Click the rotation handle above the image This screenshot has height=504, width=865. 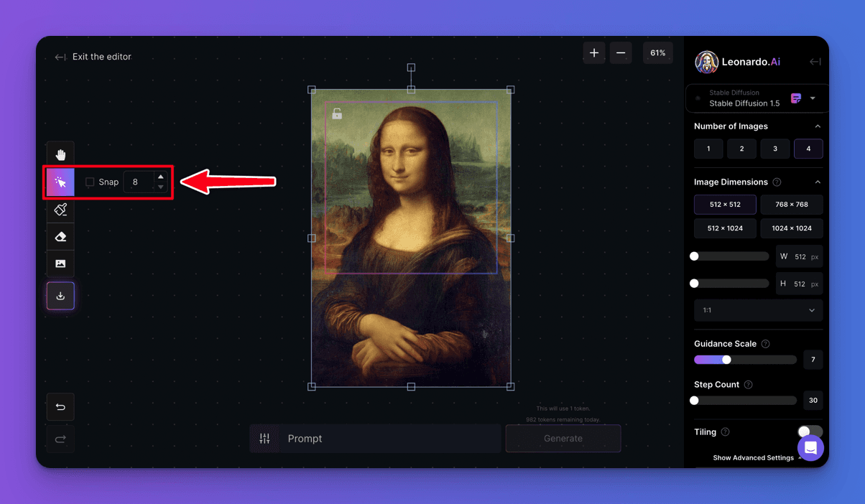pyautogui.click(x=411, y=67)
